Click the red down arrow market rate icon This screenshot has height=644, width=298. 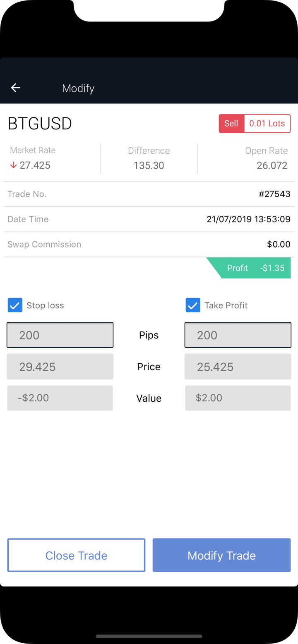point(13,165)
